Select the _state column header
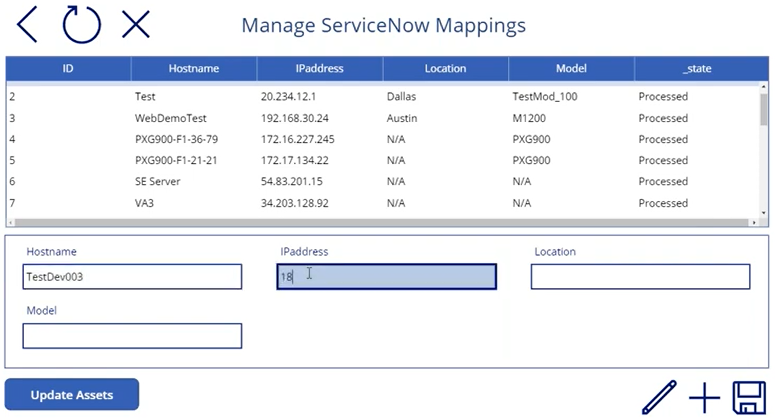The width and height of the screenshot is (775, 418). pos(698,69)
